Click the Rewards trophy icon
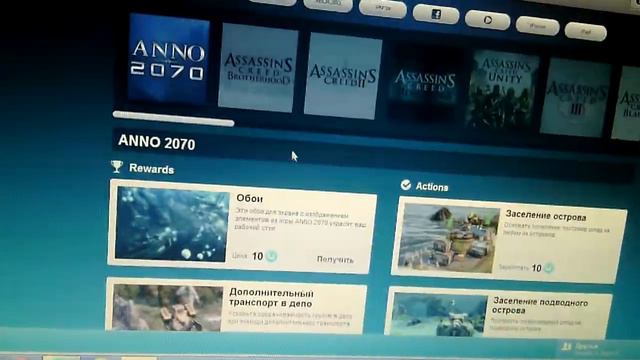640x360 pixels. pyautogui.click(x=117, y=166)
